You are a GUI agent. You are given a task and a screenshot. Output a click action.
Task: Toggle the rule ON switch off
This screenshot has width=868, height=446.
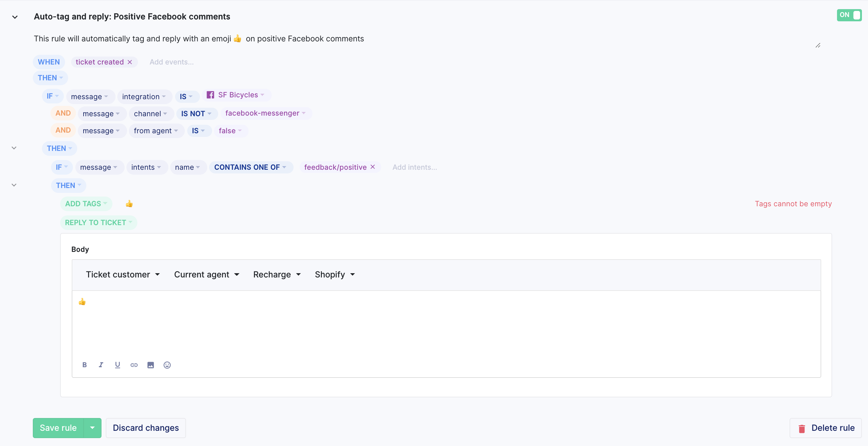(849, 15)
